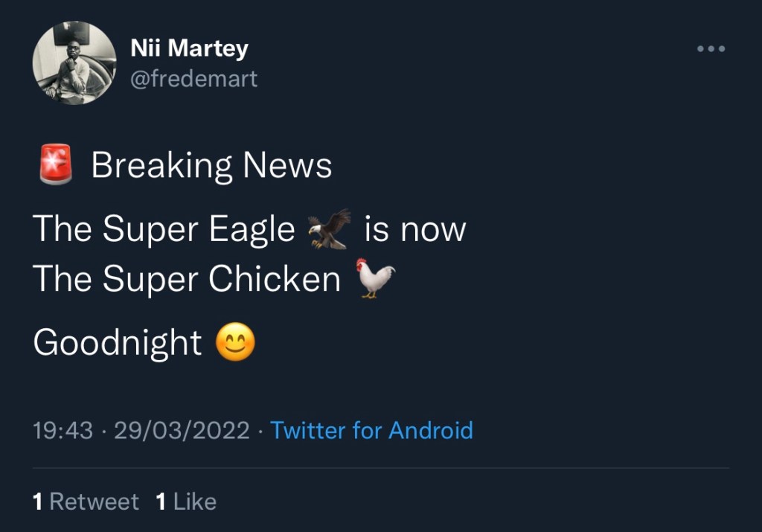Open the @fredemart handle link
This screenshot has height=532, width=762.
(193, 78)
